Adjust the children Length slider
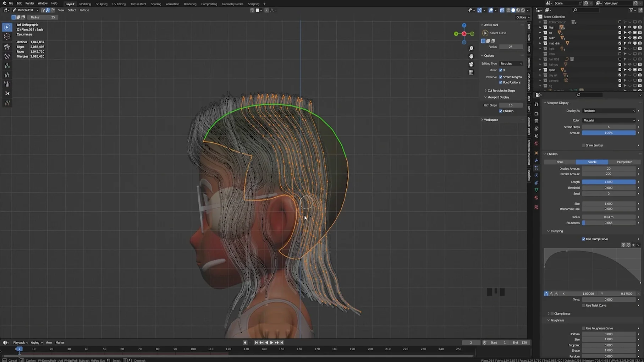This screenshot has height=362, width=644. (609, 182)
